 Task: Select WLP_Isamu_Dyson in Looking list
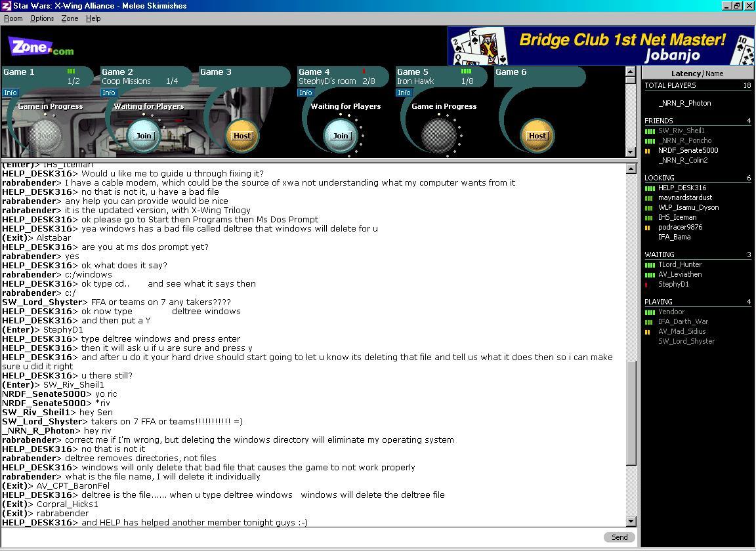tap(688, 207)
